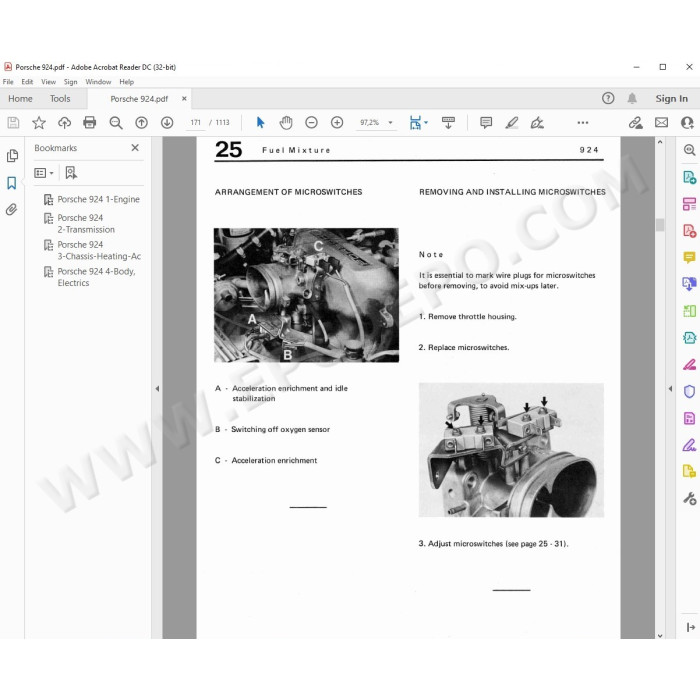Open the Combine Files tool icon
The height and width of the screenshot is (700, 700).
point(689,283)
